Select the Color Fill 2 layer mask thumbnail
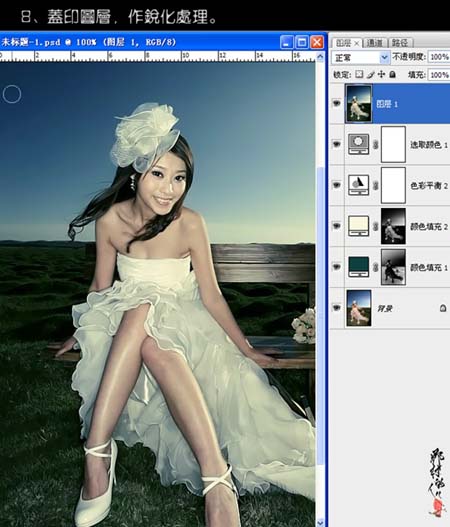The width and height of the screenshot is (450, 527). [x=393, y=226]
